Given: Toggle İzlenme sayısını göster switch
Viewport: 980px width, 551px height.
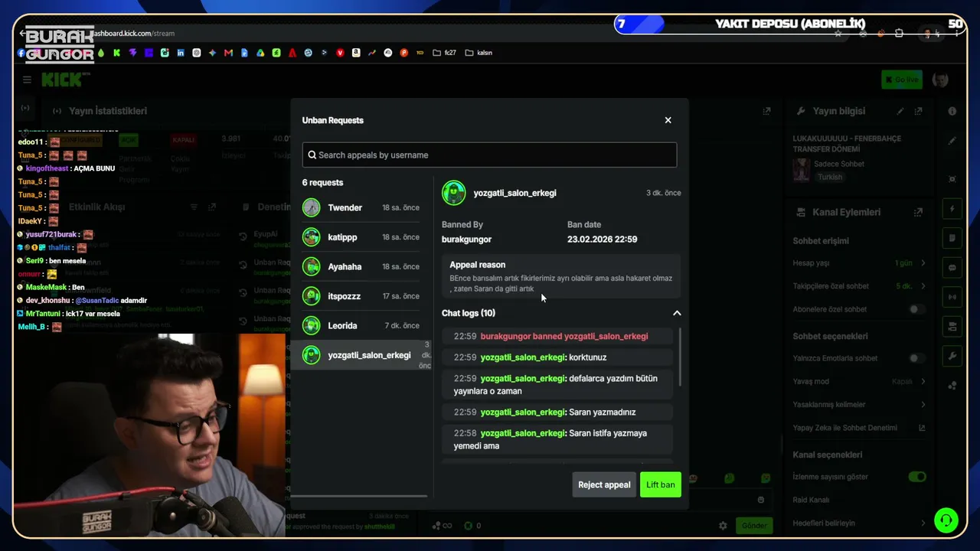Looking at the screenshot, I should click(916, 477).
